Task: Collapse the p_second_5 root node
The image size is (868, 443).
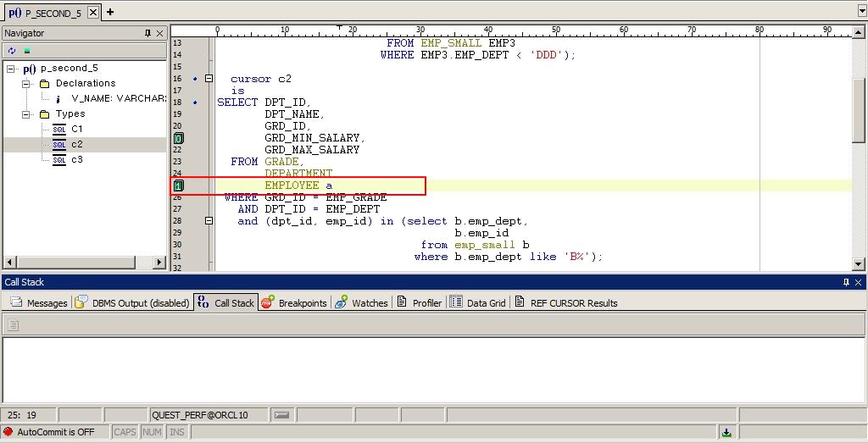Action: pos(11,69)
